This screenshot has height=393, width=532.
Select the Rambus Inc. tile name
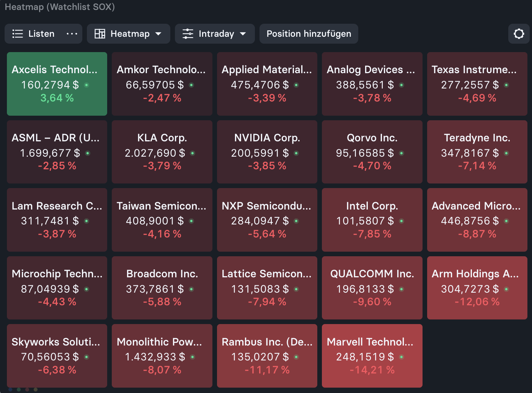(267, 342)
